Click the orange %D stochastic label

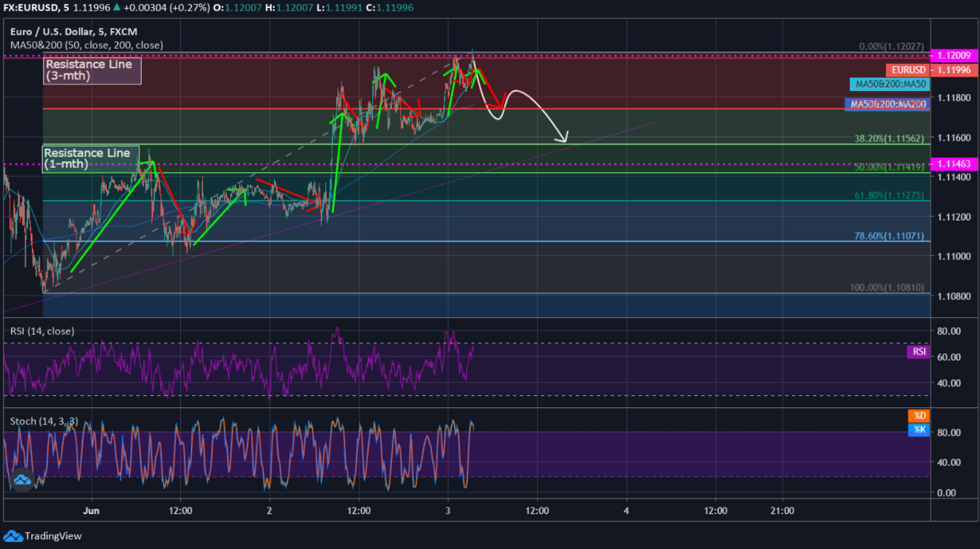918,415
